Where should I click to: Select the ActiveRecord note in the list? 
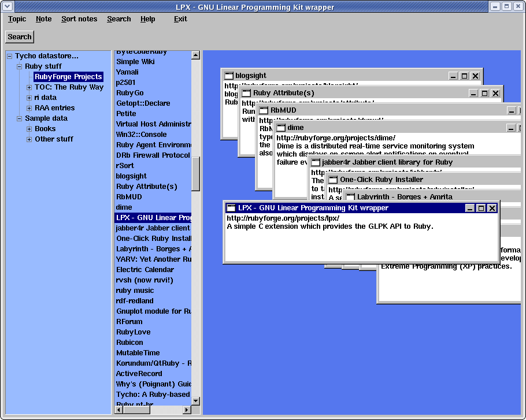point(139,374)
